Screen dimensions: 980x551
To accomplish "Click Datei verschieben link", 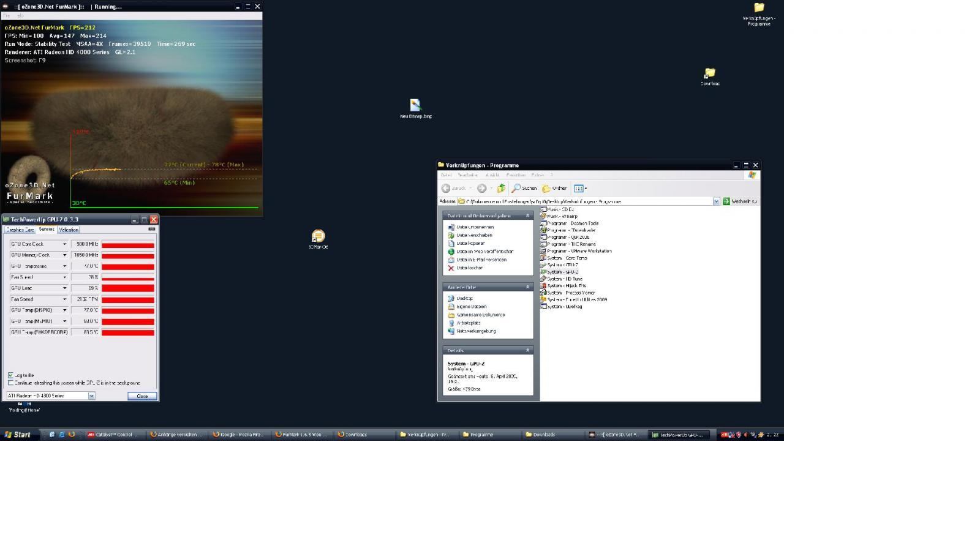I will (470, 235).
